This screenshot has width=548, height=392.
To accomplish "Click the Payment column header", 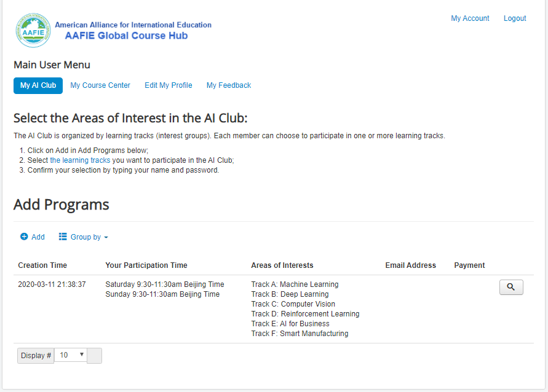I will [469, 265].
